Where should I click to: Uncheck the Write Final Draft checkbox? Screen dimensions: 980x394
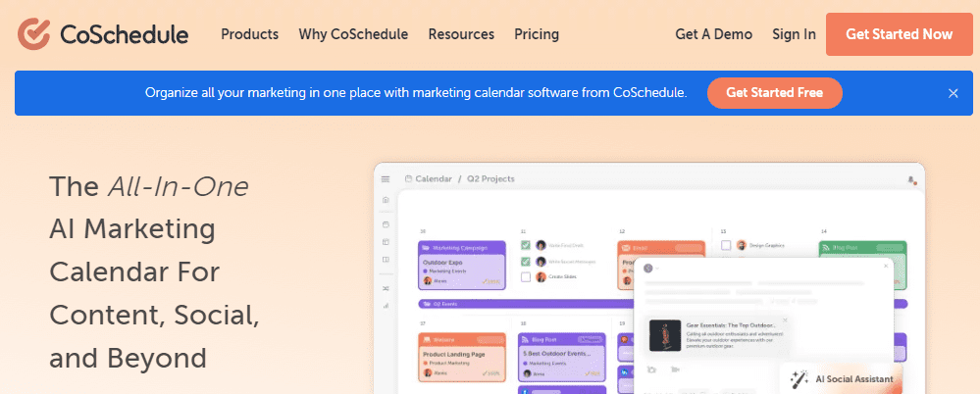526,245
